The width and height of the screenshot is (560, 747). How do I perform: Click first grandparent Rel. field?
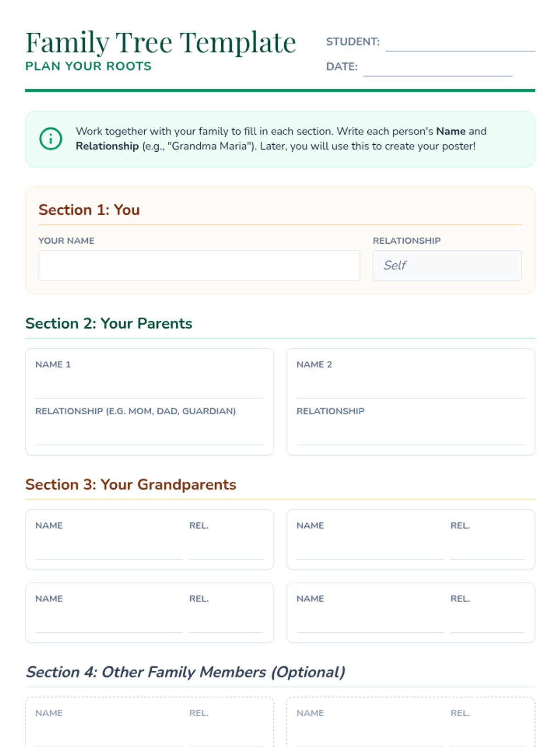click(226, 548)
